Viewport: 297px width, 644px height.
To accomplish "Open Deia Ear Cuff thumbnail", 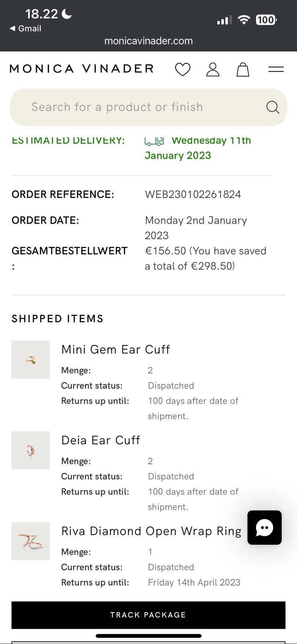I will click(31, 450).
